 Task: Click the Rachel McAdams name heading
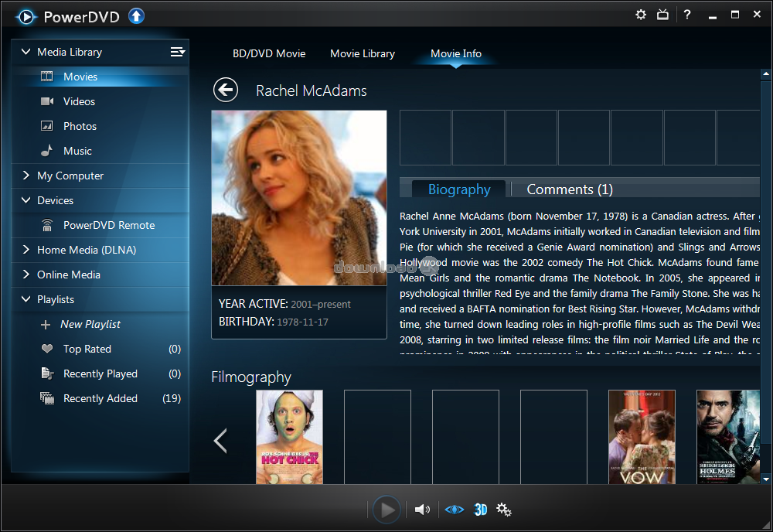(312, 90)
